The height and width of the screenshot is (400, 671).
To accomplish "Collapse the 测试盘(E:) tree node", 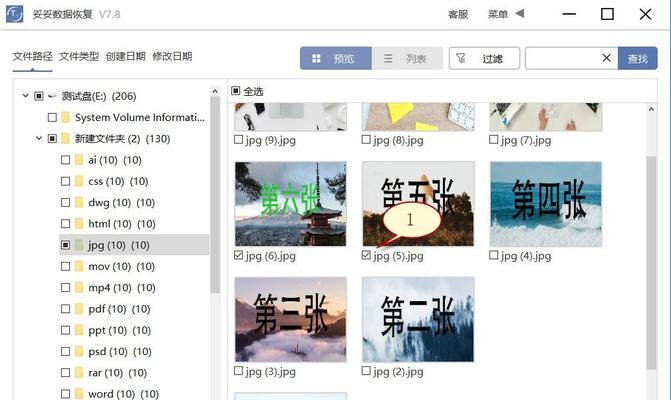I will [x=26, y=96].
